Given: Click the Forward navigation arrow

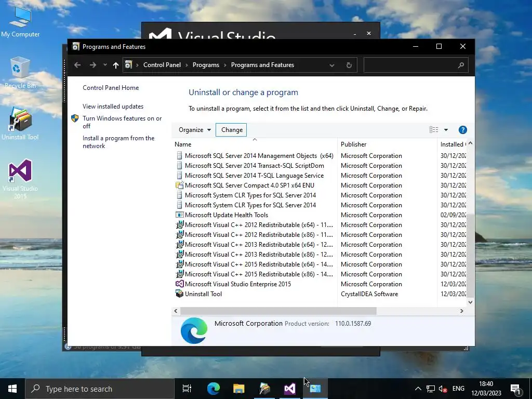Looking at the screenshot, I should 92,65.
